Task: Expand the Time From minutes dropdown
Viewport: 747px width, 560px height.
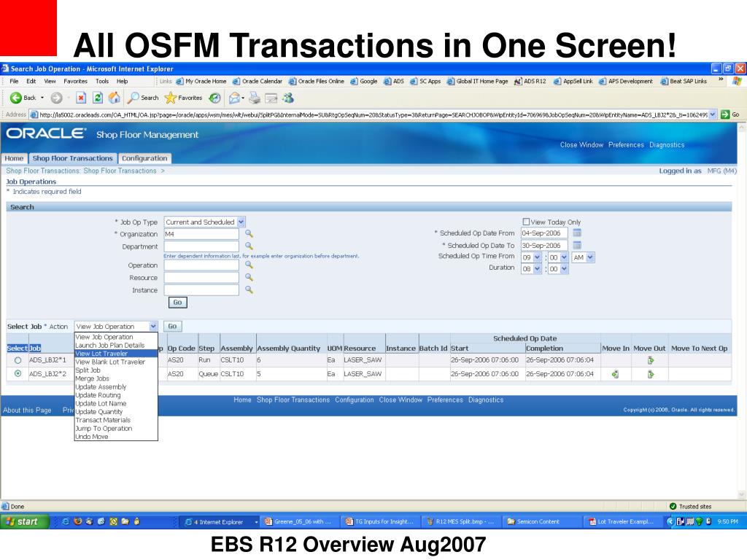Action: pyautogui.click(x=564, y=257)
